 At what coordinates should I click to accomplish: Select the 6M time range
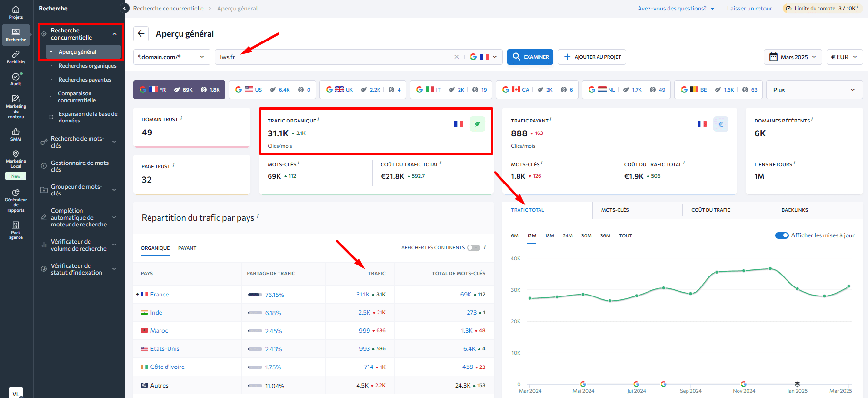click(x=515, y=235)
